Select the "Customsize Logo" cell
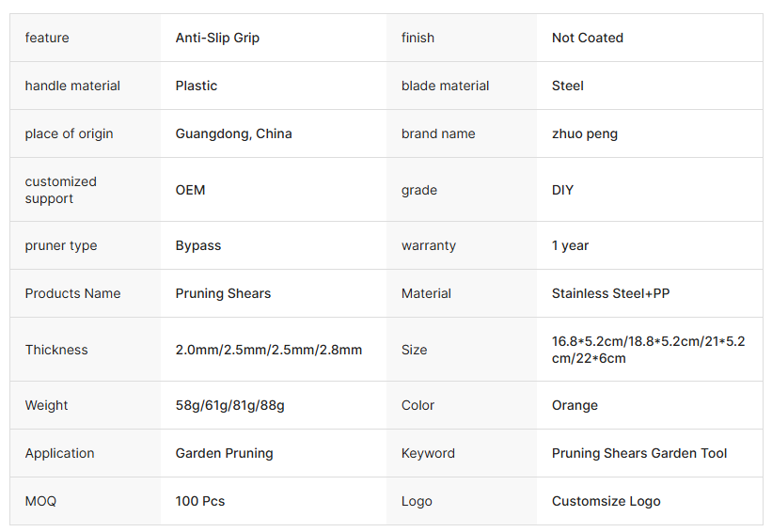772x532 pixels. [606, 501]
